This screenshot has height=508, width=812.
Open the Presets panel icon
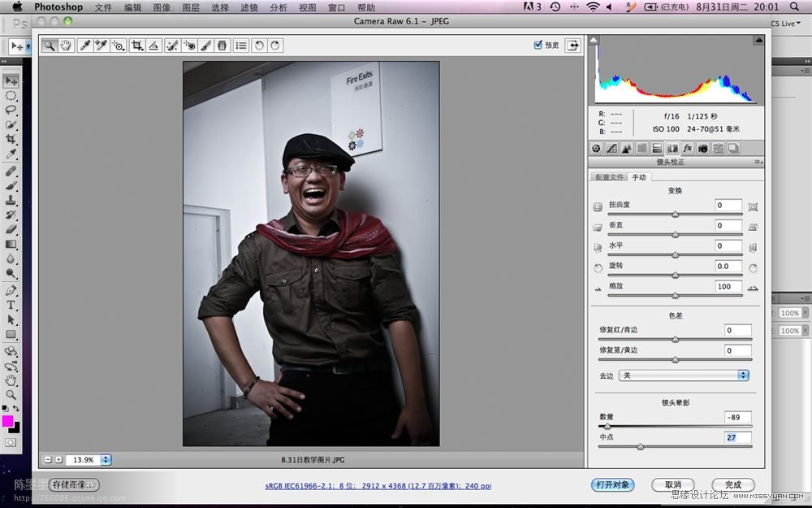[x=718, y=149]
